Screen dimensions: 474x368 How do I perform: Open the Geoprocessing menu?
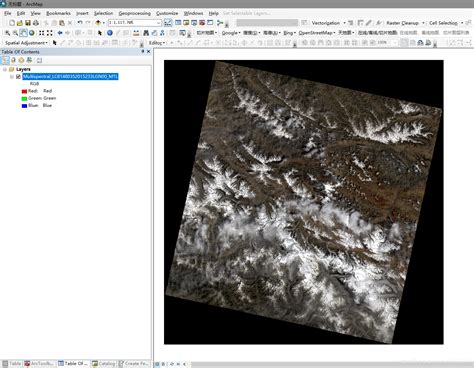pos(135,13)
